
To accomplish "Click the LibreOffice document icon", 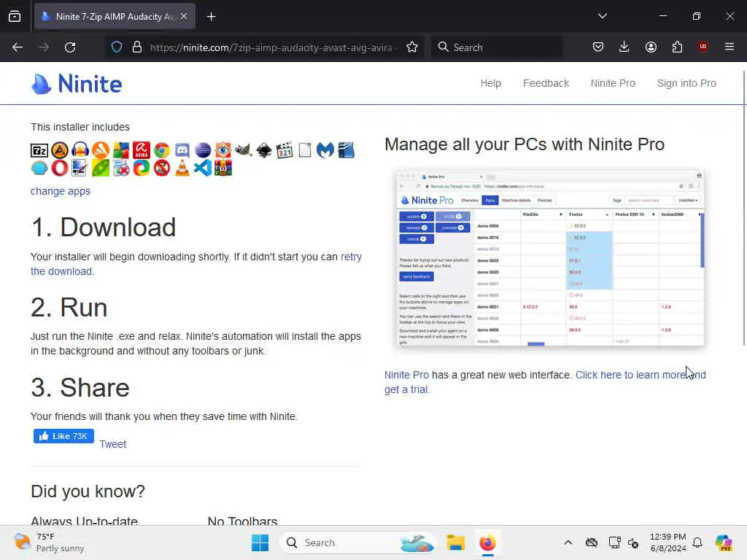I will 305,150.
